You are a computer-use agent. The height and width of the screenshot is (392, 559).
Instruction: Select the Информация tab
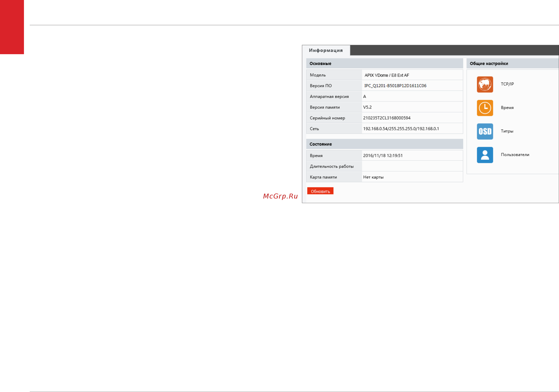click(x=326, y=50)
